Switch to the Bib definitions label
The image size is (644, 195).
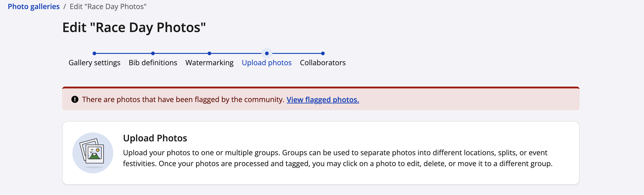pyautogui.click(x=153, y=62)
